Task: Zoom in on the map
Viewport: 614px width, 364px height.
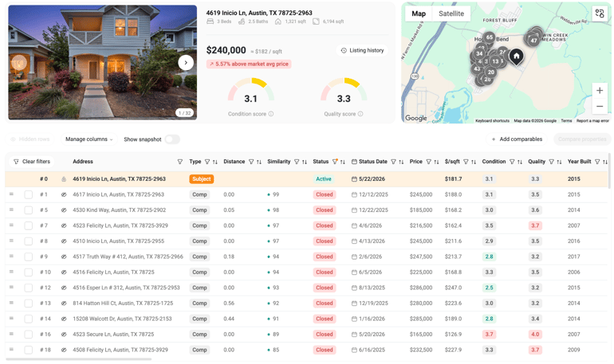Action: [600, 91]
